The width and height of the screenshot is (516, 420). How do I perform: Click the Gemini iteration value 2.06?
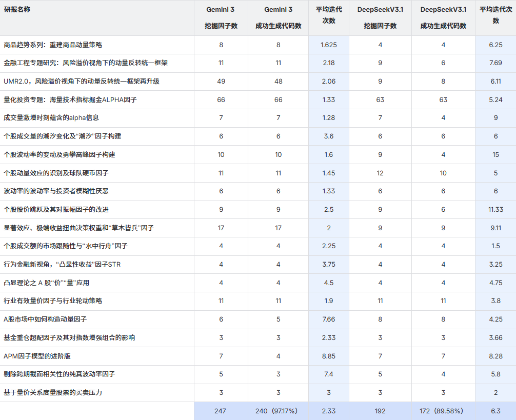coord(328,82)
